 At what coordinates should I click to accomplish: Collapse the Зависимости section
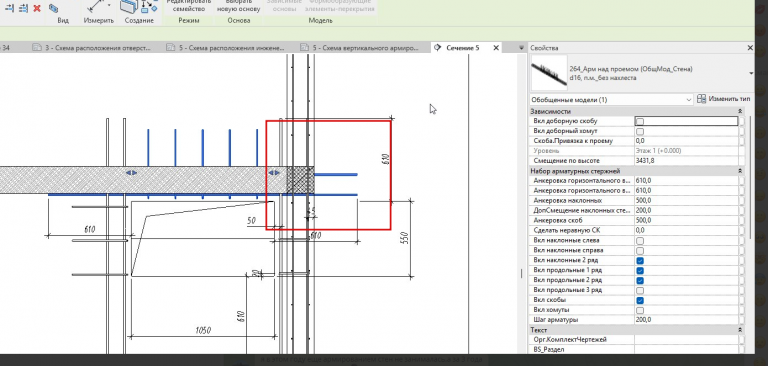(740, 111)
